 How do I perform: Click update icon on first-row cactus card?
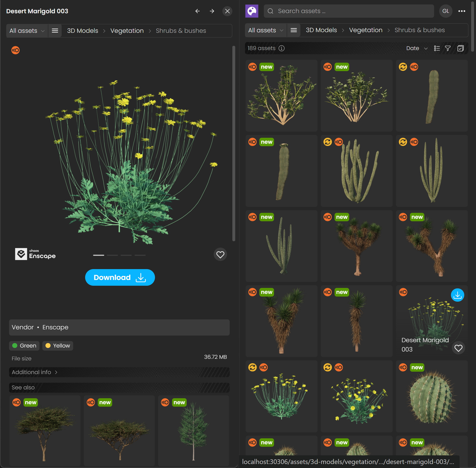403,67
